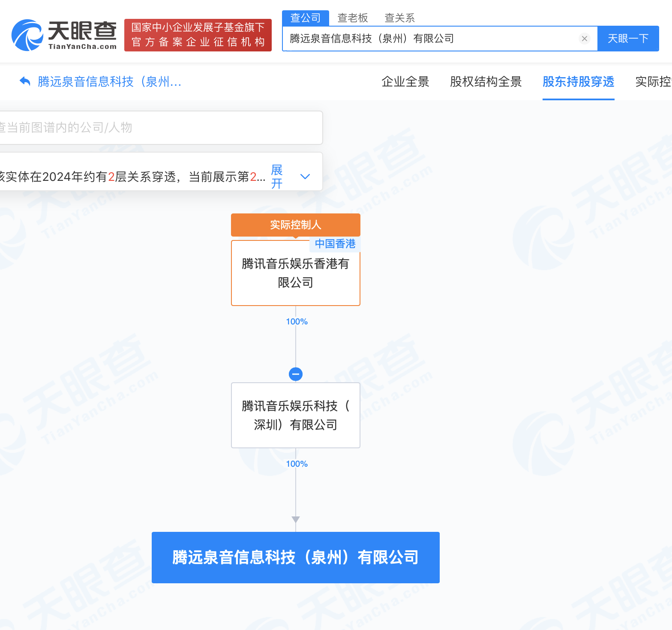Open the 企业全景 tab
The image size is (672, 630).
pos(405,81)
